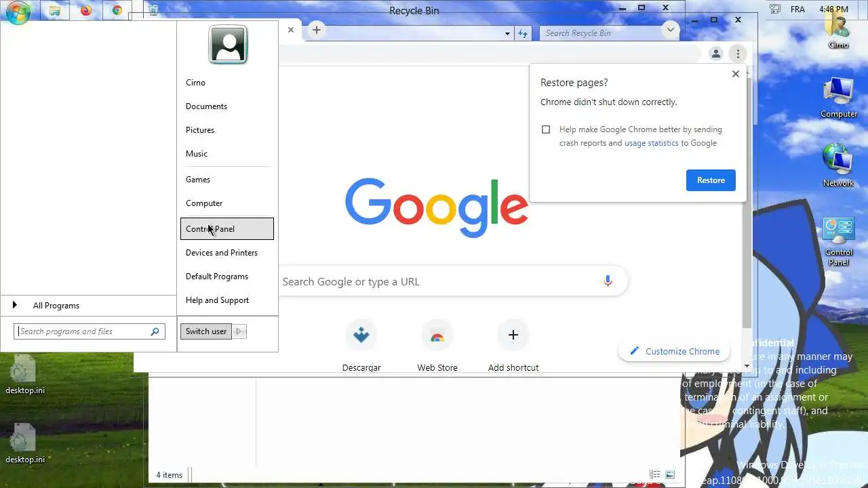Open the Descargar shortcut tile
The width and height of the screenshot is (868, 488).
[361, 346]
